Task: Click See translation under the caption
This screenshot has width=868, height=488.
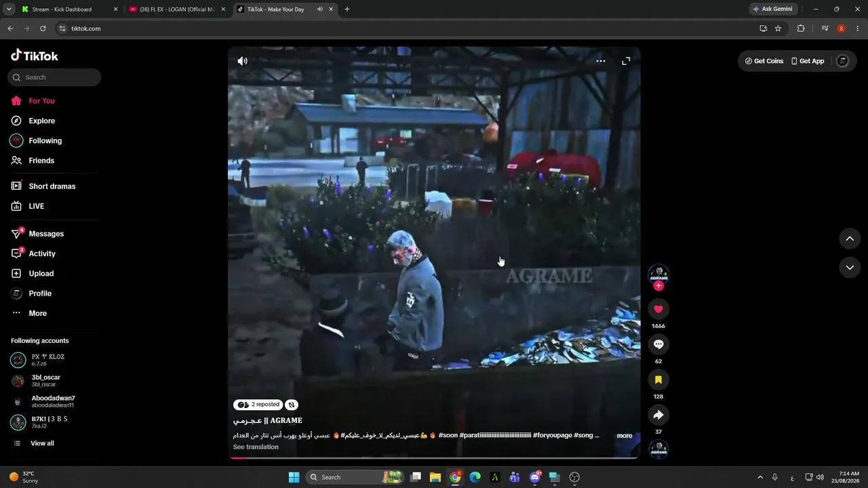Action: [x=256, y=447]
